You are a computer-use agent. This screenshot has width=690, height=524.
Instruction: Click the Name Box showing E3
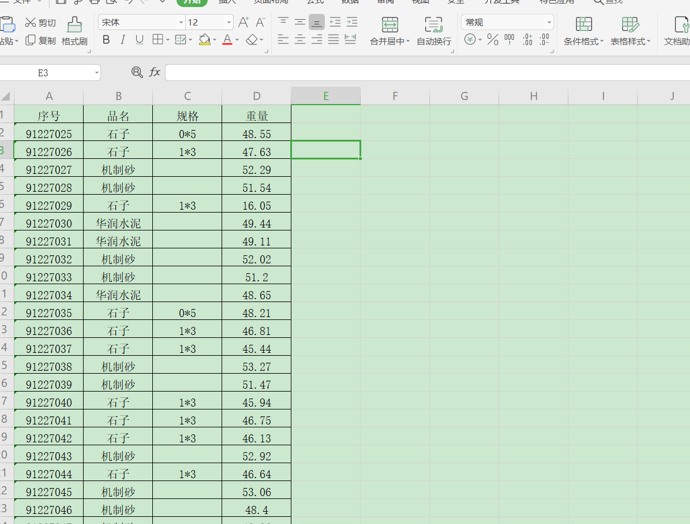pyautogui.click(x=43, y=73)
